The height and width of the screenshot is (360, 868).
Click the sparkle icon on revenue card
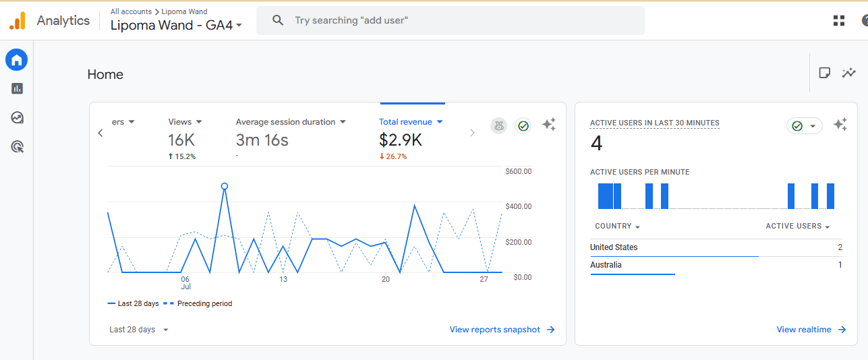pos(549,125)
